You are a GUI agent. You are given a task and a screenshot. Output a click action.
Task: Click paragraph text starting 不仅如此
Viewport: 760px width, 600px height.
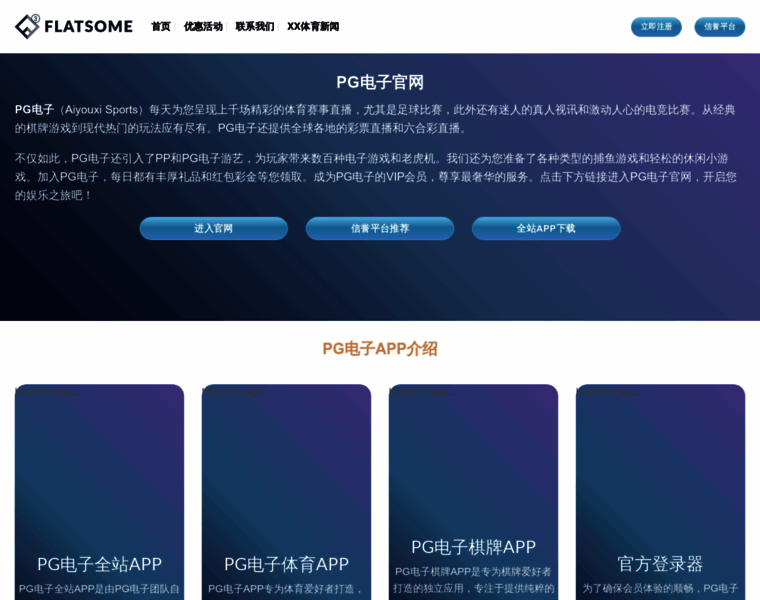376,177
